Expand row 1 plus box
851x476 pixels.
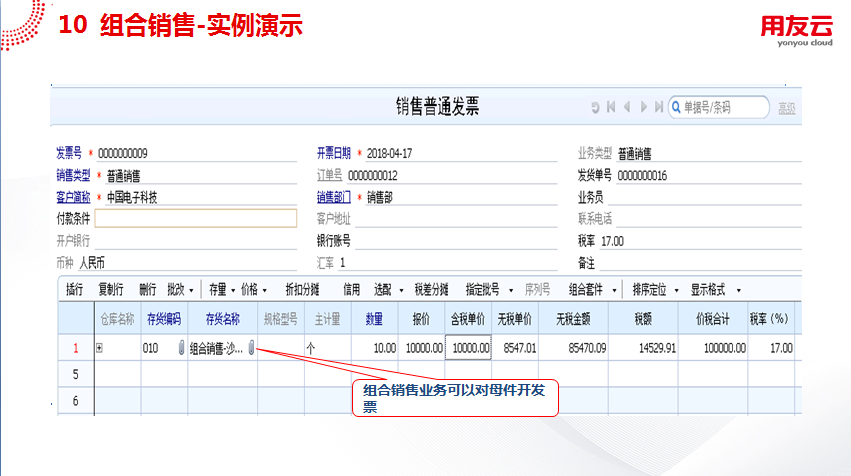coord(99,348)
